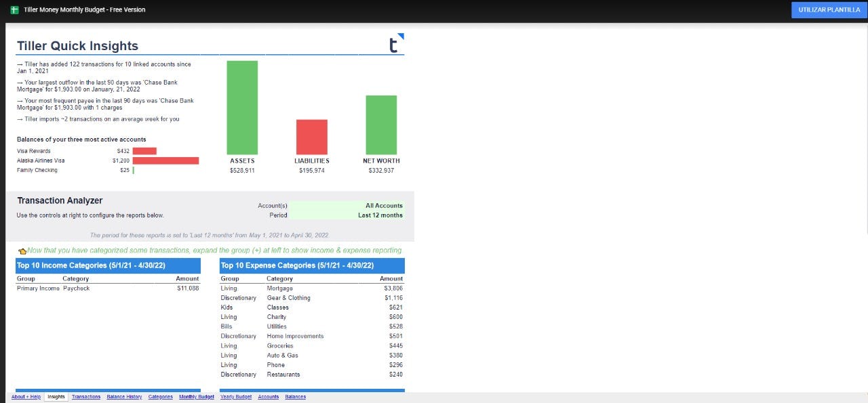
Task: Open the Yearly Budget link
Action: pos(236,397)
